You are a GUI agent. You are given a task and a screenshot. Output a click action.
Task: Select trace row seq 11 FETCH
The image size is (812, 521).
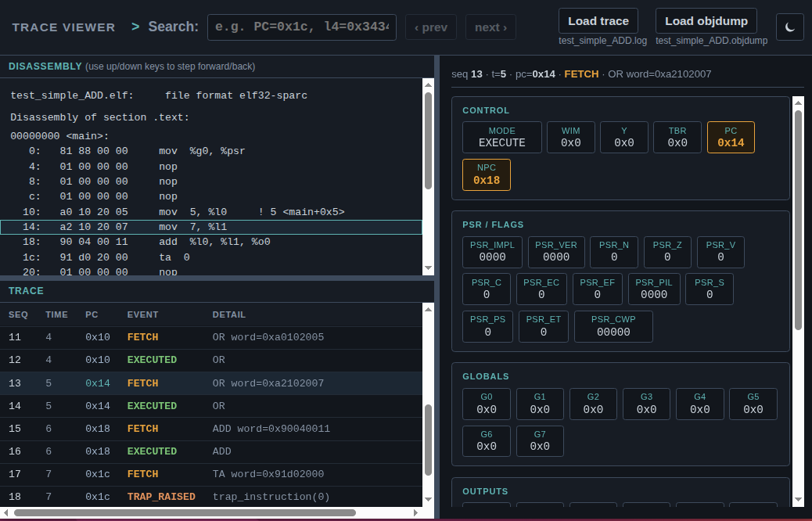(x=211, y=338)
